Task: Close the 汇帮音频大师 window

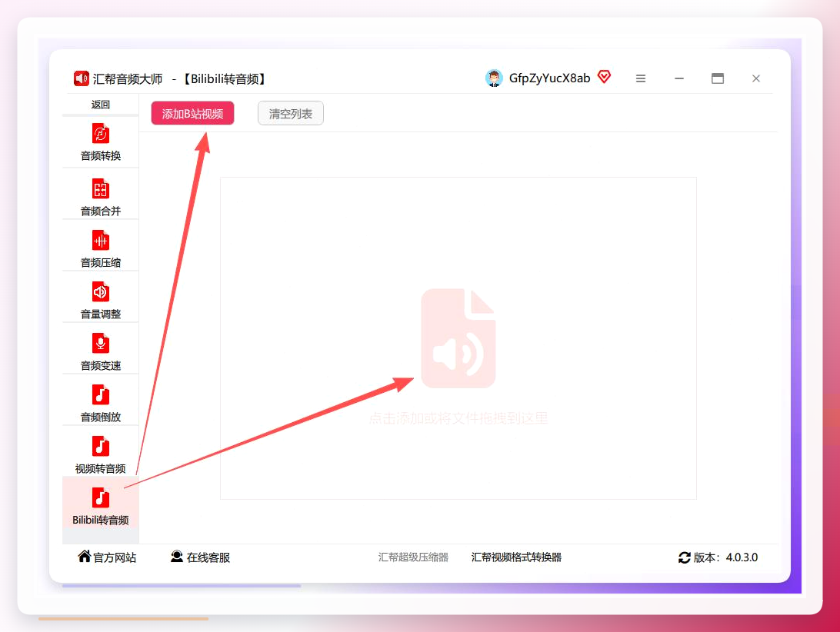Action: [x=756, y=78]
